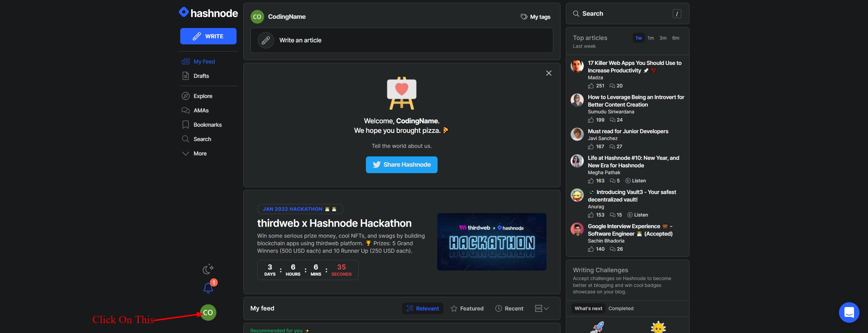Click Javi Sanchez avatar
The width and height of the screenshot is (868, 333).
(577, 134)
